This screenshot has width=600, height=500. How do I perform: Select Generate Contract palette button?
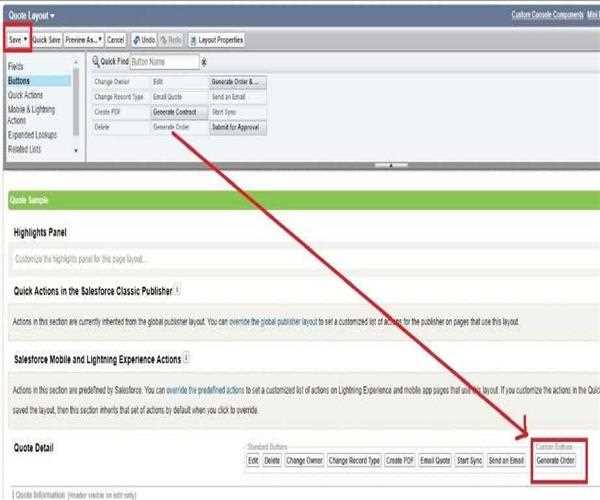point(179,112)
